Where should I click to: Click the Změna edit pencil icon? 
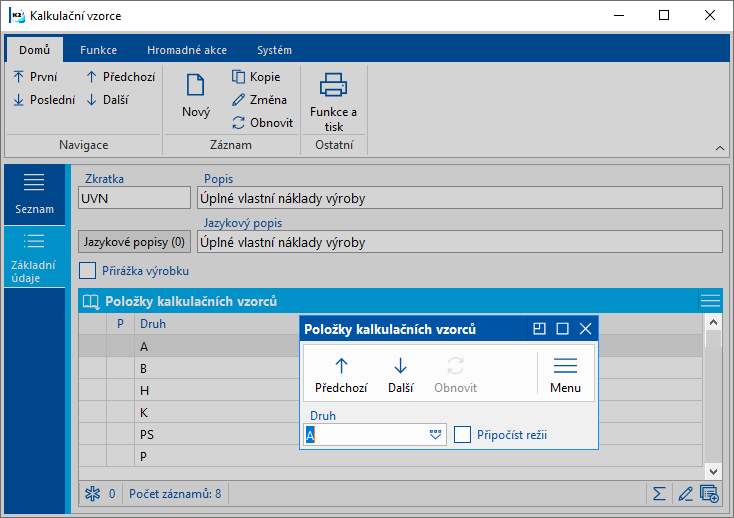tap(238, 100)
